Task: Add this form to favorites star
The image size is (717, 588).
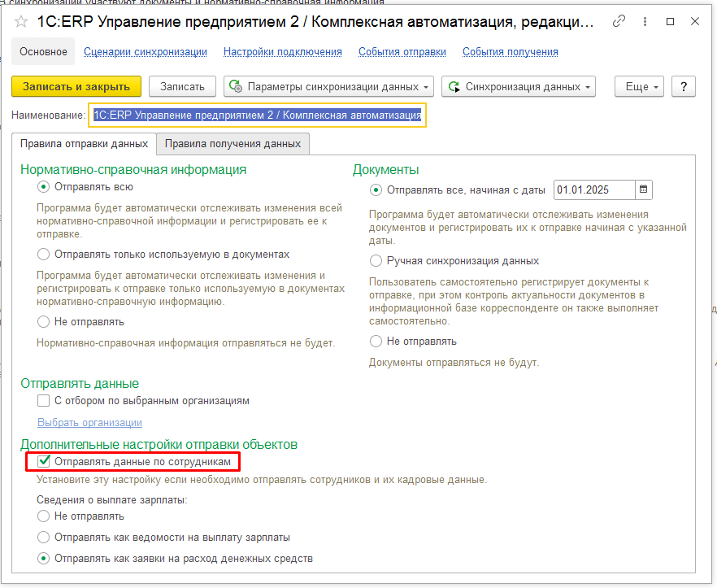Action: tap(21, 22)
